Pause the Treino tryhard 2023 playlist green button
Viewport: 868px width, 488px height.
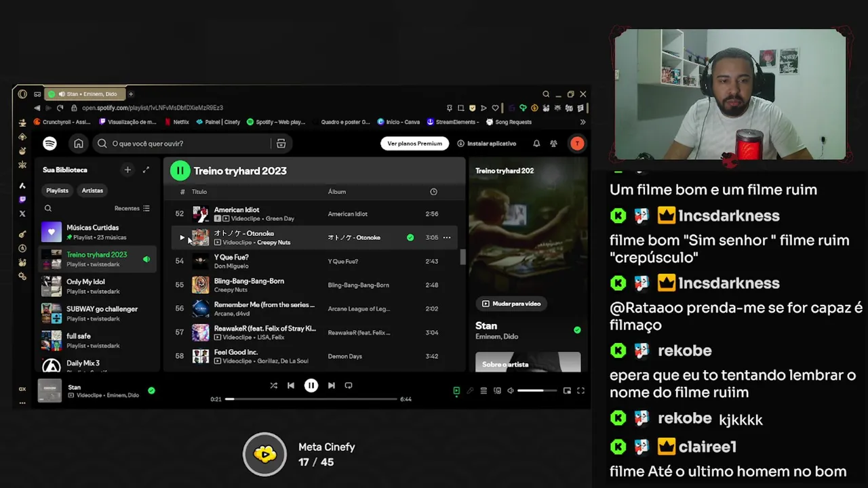point(180,171)
